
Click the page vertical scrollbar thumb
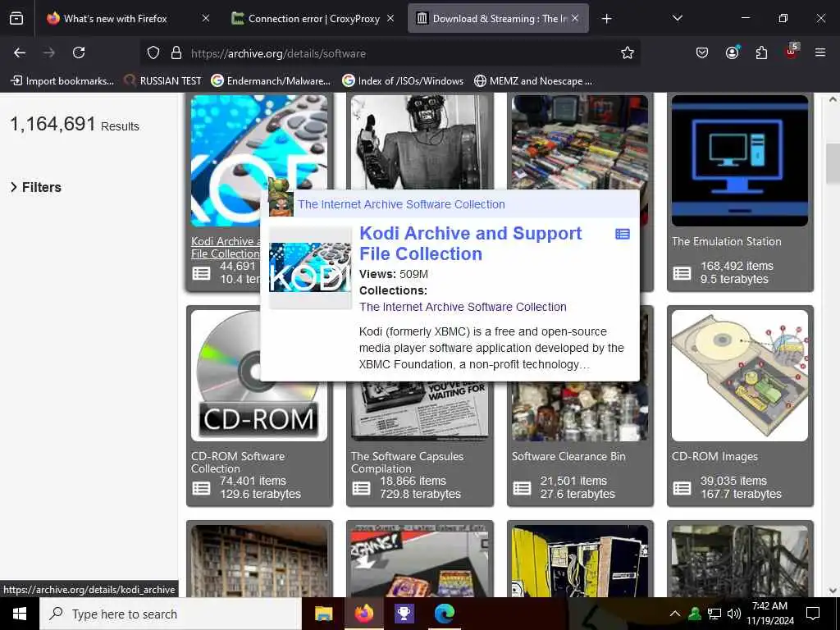(x=833, y=163)
